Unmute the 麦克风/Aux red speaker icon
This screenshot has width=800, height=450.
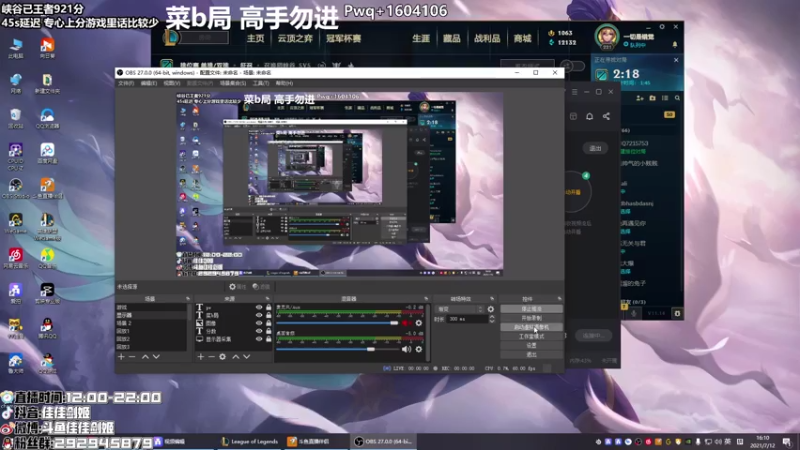click(407, 323)
